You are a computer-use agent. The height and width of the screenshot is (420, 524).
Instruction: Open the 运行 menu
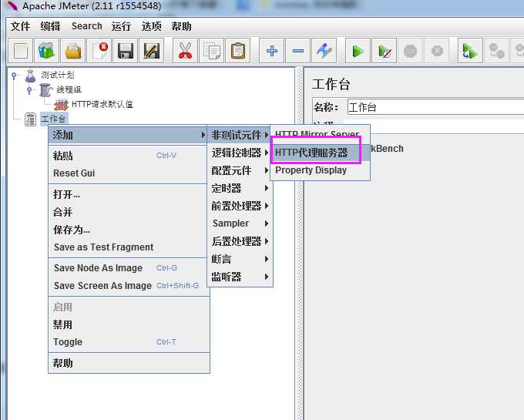pyautogui.click(x=121, y=26)
